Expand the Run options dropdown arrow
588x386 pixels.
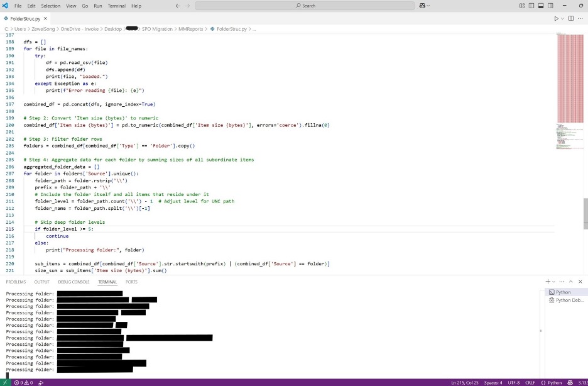click(x=562, y=18)
